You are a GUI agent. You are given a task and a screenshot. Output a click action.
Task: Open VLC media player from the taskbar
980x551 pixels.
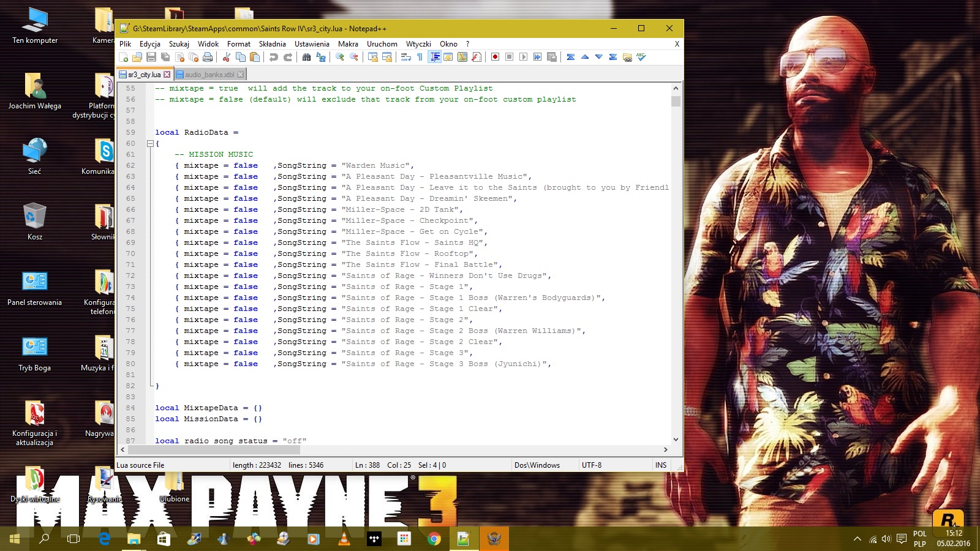pyautogui.click(x=344, y=539)
